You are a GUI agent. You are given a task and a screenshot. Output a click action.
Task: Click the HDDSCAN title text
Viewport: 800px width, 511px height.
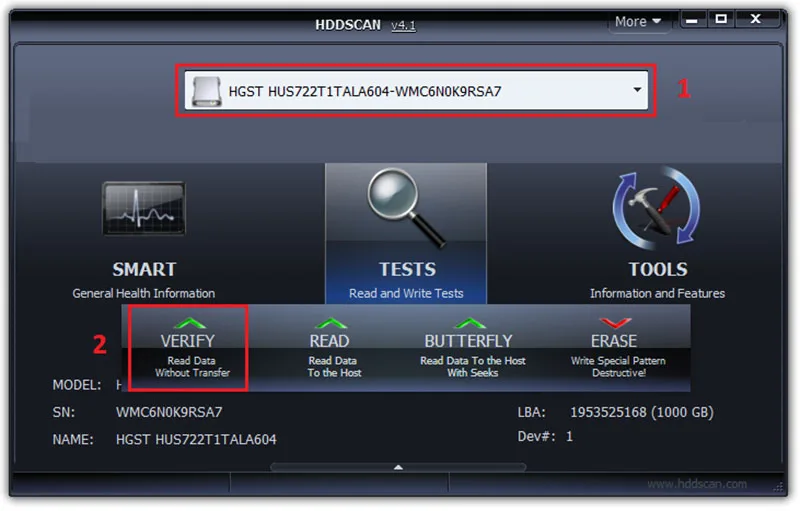click(347, 24)
